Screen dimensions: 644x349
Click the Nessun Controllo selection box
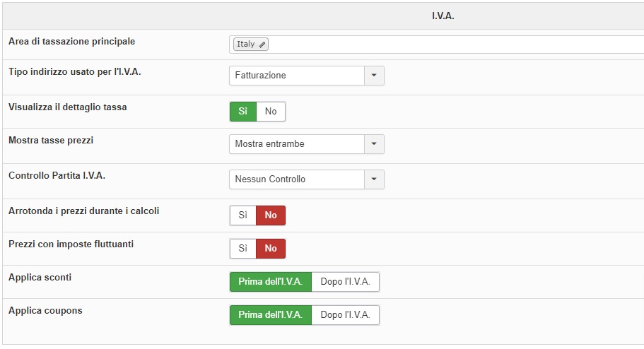tap(297, 179)
